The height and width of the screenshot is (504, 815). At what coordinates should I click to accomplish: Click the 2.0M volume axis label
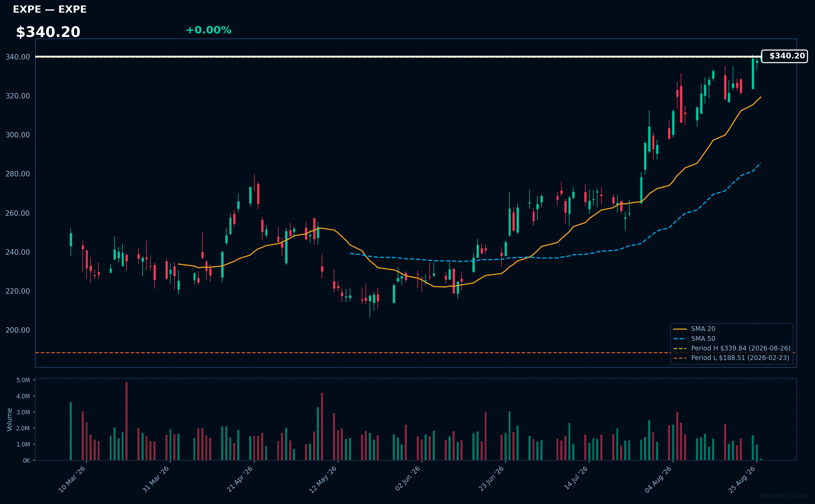23,428
